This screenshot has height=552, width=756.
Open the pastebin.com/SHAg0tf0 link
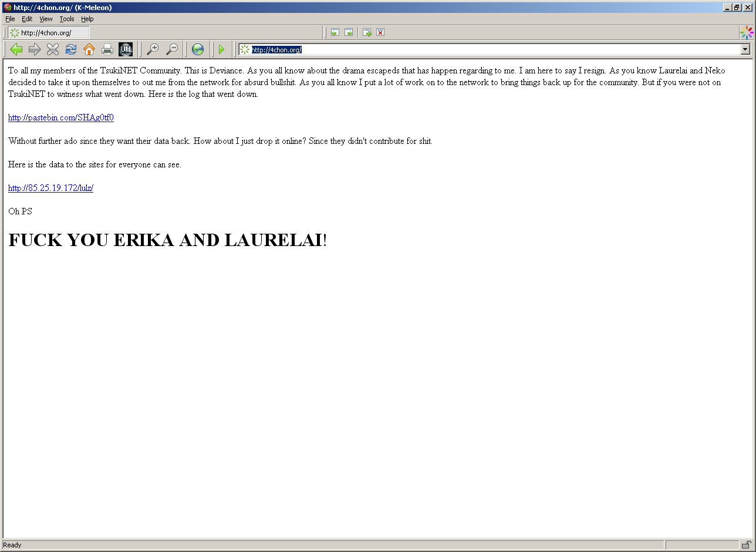click(61, 117)
